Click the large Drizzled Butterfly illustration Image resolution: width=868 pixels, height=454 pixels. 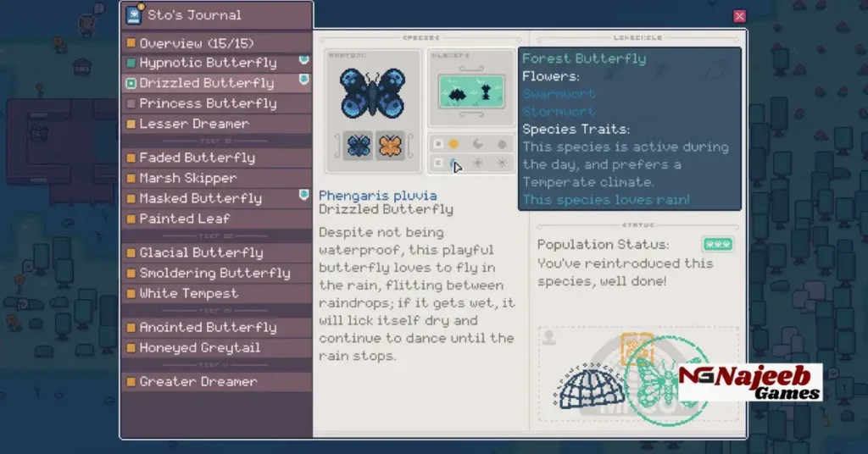coord(373,93)
